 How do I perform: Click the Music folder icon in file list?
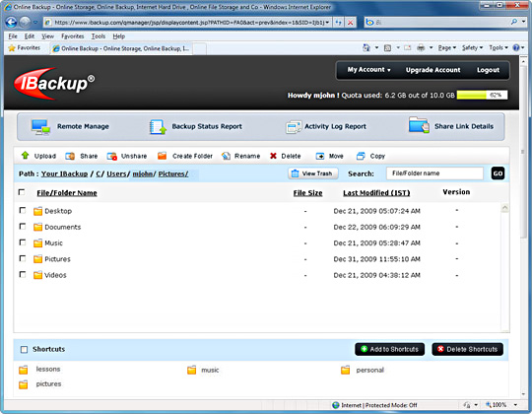[x=38, y=242]
